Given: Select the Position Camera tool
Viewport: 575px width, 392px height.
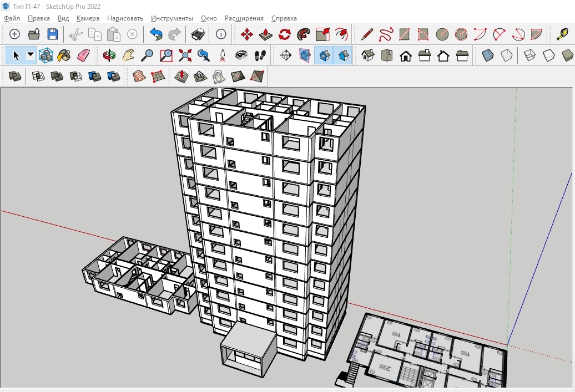Looking at the screenshot, I should click(222, 55).
